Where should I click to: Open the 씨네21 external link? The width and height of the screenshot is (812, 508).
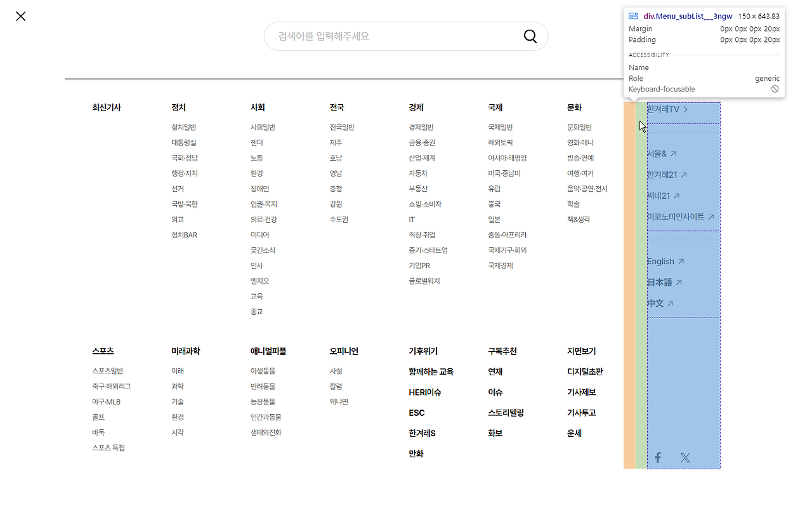click(x=664, y=196)
